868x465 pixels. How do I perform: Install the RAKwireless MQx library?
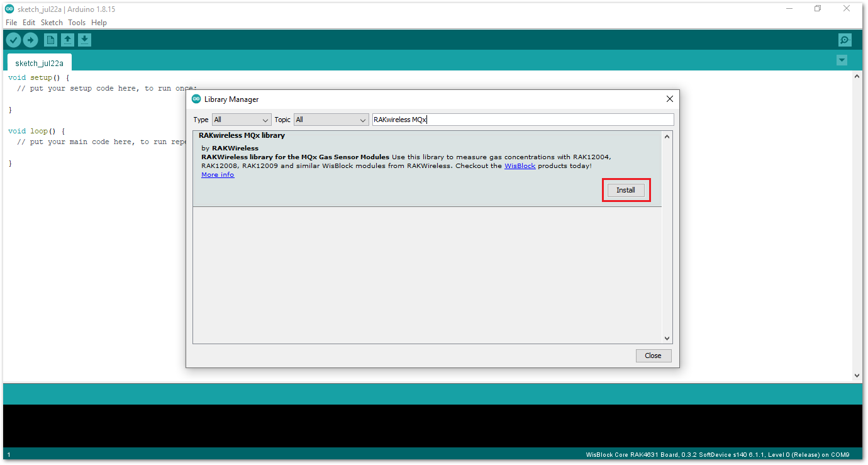(626, 190)
